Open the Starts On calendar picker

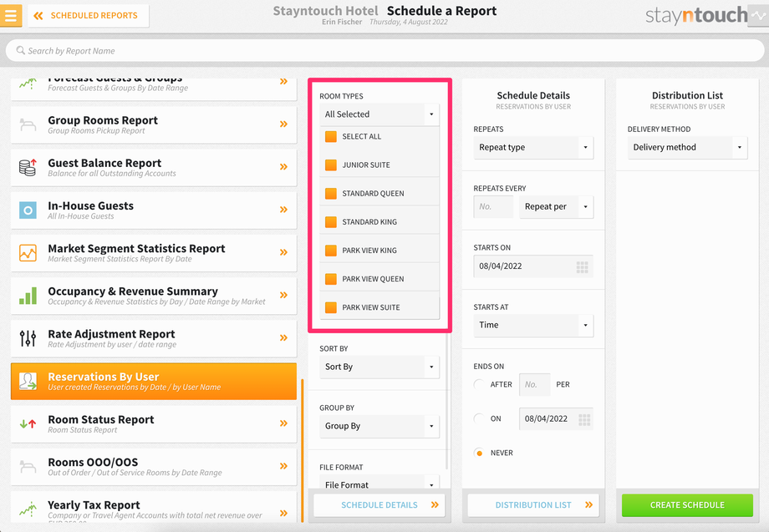[x=582, y=267]
